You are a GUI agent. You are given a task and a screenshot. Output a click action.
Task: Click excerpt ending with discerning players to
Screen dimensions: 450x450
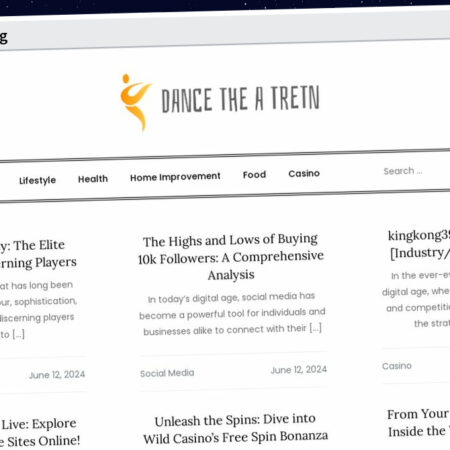point(38,309)
